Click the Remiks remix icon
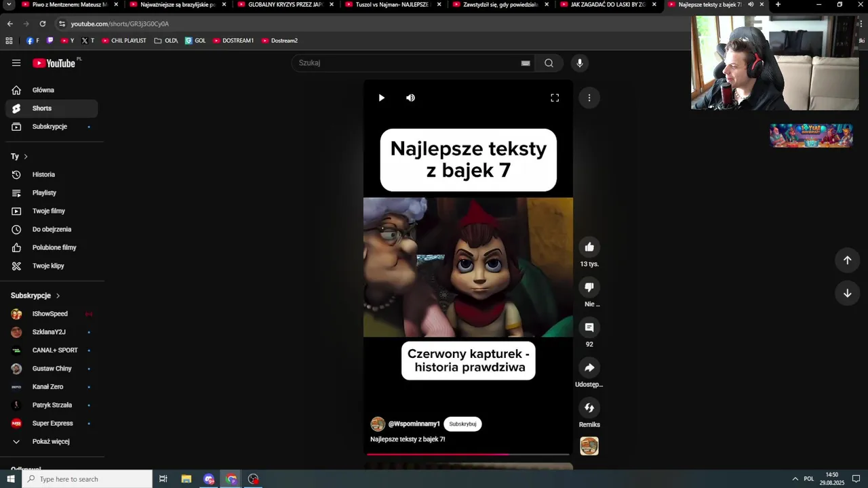Image resolution: width=868 pixels, height=488 pixels. point(589,407)
